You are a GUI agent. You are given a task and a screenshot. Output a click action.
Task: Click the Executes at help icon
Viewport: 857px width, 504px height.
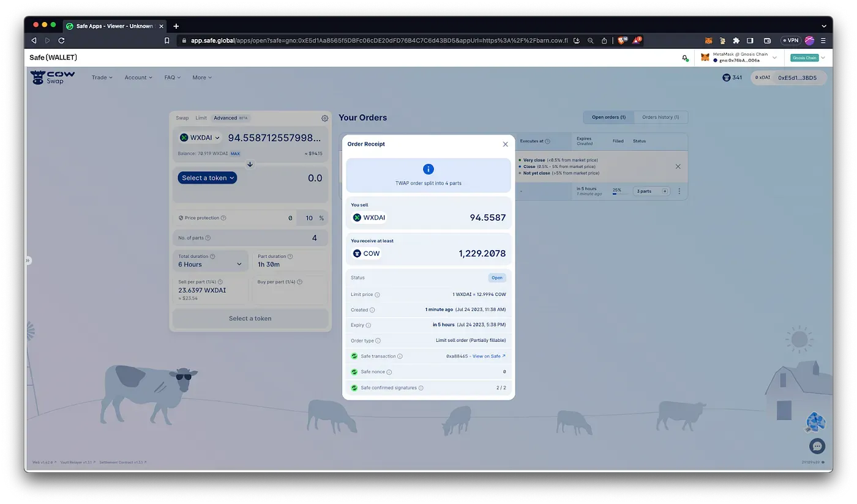point(547,141)
